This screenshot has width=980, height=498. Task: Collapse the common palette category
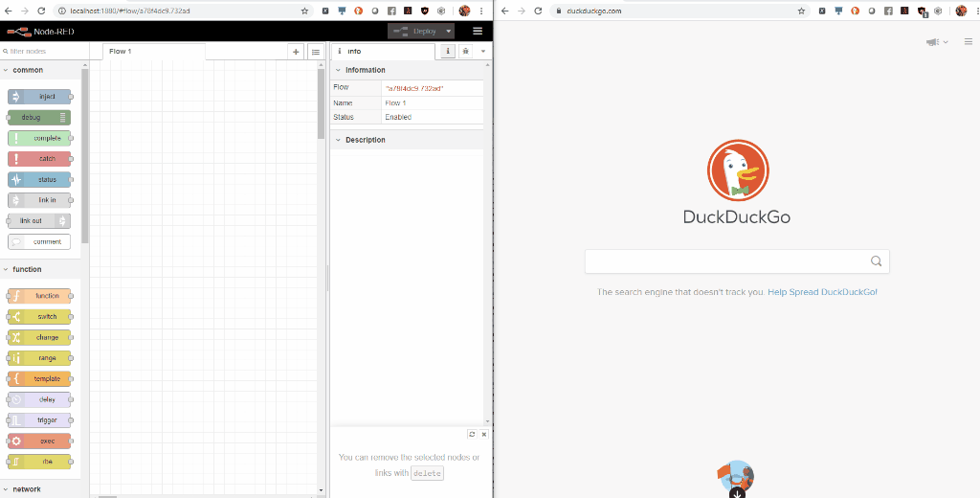coord(28,70)
